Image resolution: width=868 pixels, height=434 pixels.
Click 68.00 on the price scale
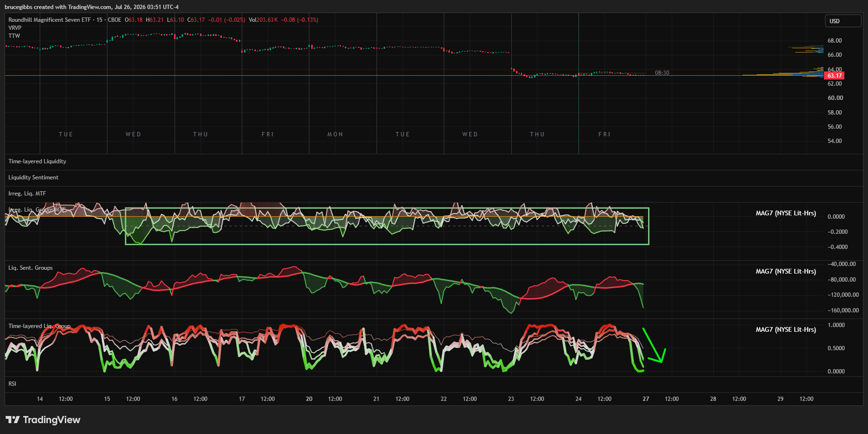pos(835,41)
